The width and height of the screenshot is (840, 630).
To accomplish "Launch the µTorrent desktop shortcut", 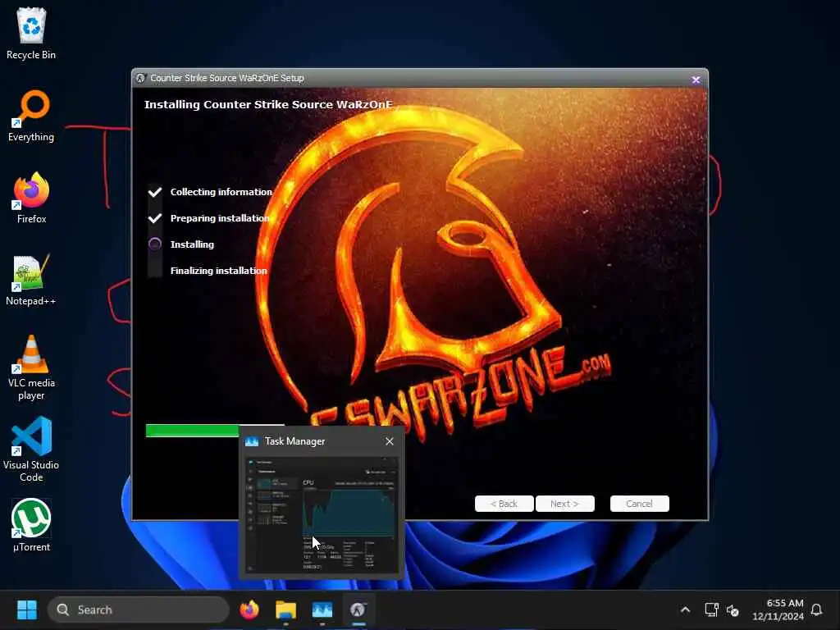I will (x=31, y=526).
